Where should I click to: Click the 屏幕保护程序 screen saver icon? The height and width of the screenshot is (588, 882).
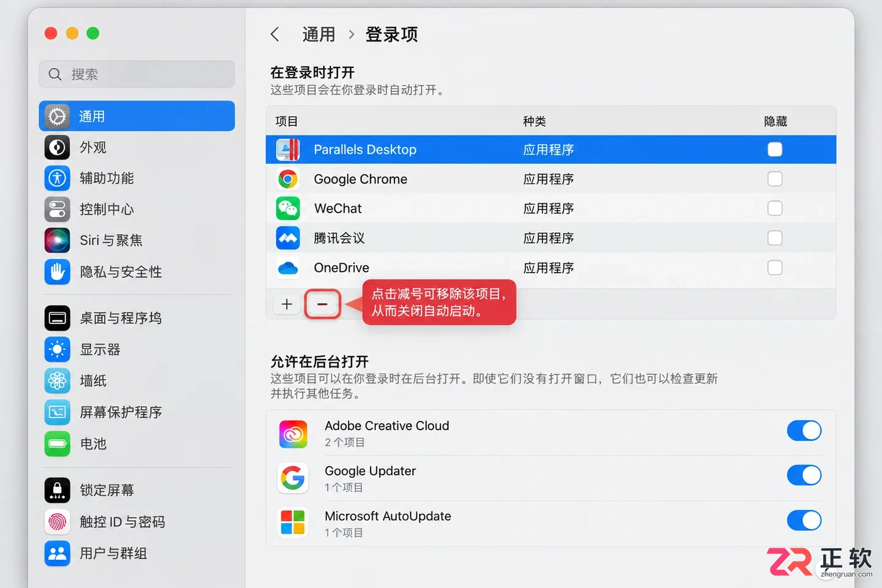(57, 412)
